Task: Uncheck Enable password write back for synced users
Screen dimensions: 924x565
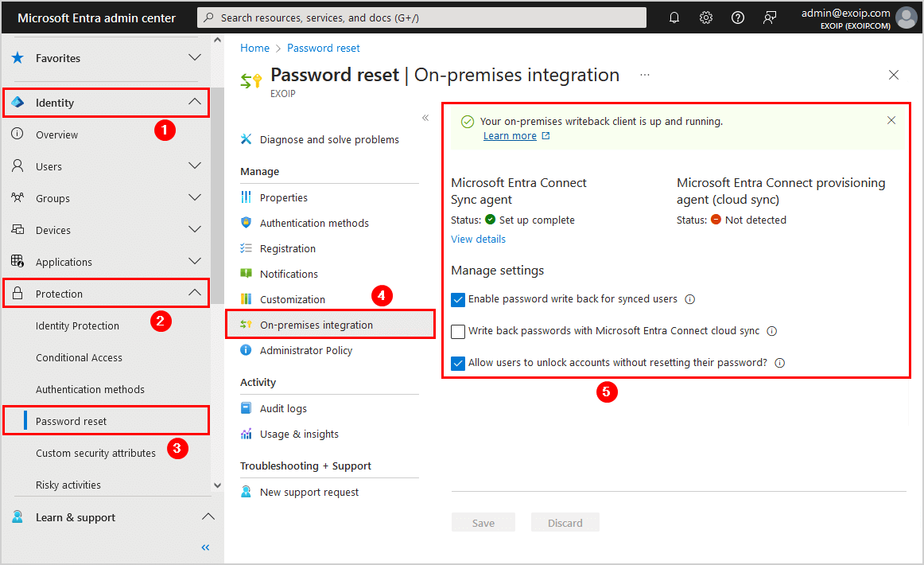Action: pyautogui.click(x=458, y=300)
